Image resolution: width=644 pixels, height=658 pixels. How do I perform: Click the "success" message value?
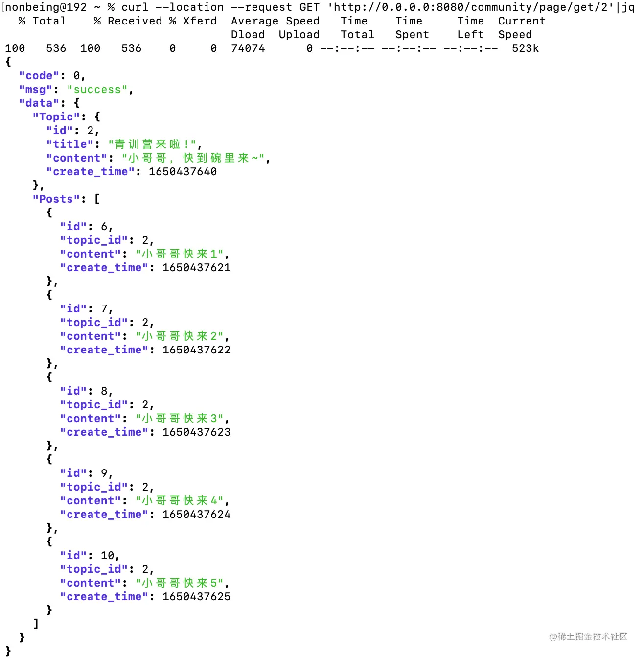point(97,90)
